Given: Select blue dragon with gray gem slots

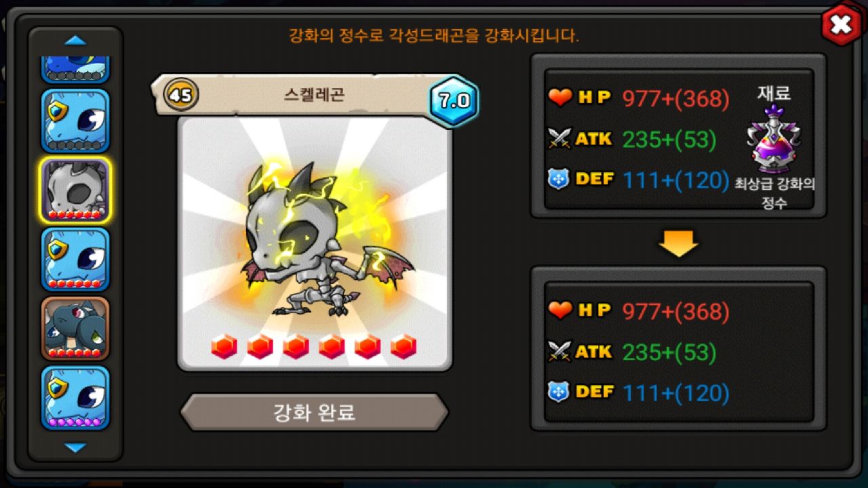Looking at the screenshot, I should point(75,121).
